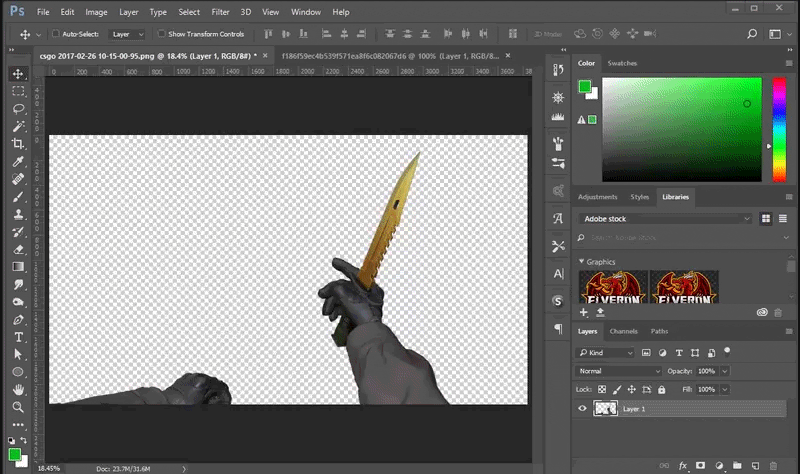Viewport: 800px width, 474px height.
Task: Click the Opacity value field
Action: coord(705,371)
